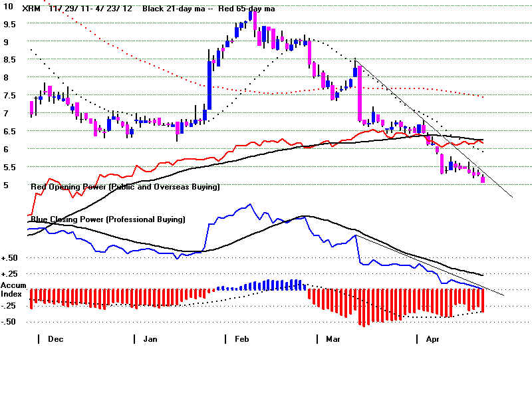The image size is (532, 399).
Task: Click the +.50 accumulation scale label
Action: [x=10, y=258]
